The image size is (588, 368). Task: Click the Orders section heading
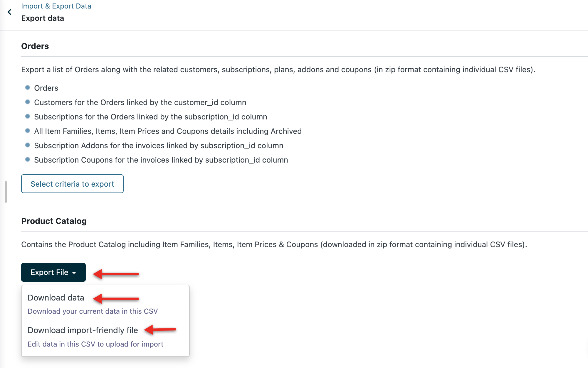[x=35, y=46]
